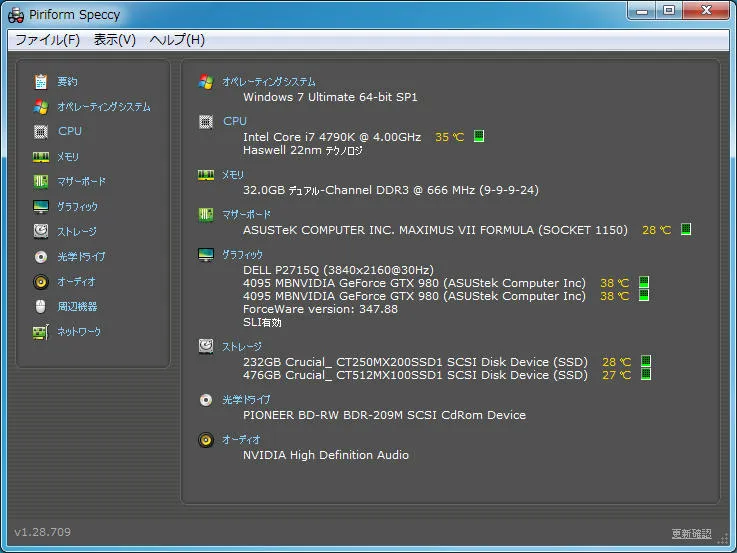This screenshot has width=737, height=553.
Task: Click green temperature indicator beside motherboard 28 °C
Action: click(x=686, y=229)
